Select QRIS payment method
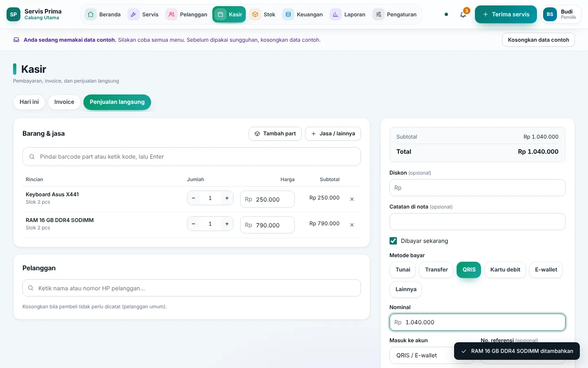 pos(469,270)
